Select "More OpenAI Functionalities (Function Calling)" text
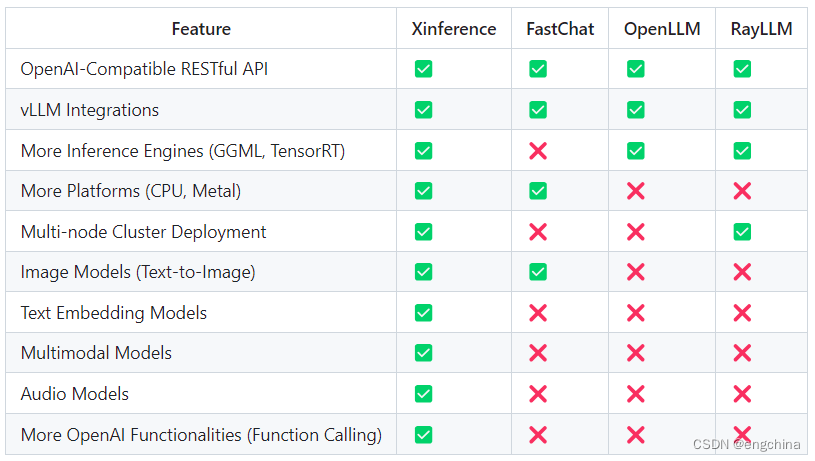This screenshot has width=815, height=461. (201, 434)
